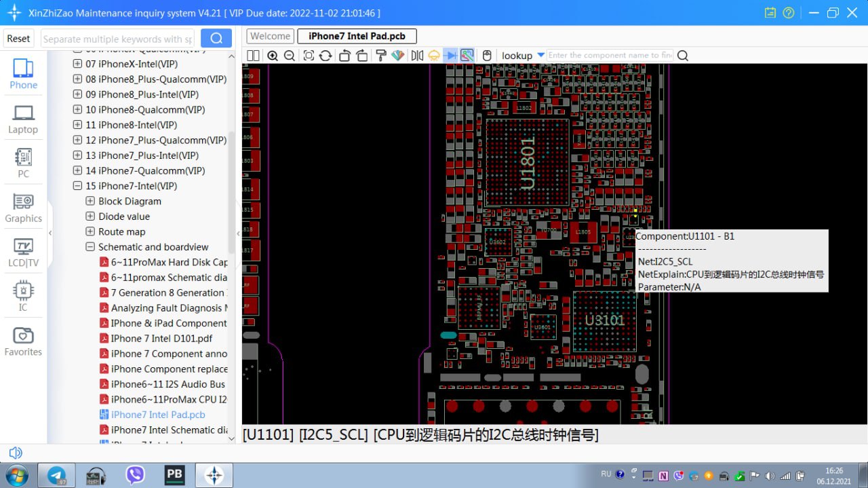Image resolution: width=868 pixels, height=488 pixels.
Task: Open the iPhone6~11ProMax CPU I2 PDF
Action: coord(163,400)
